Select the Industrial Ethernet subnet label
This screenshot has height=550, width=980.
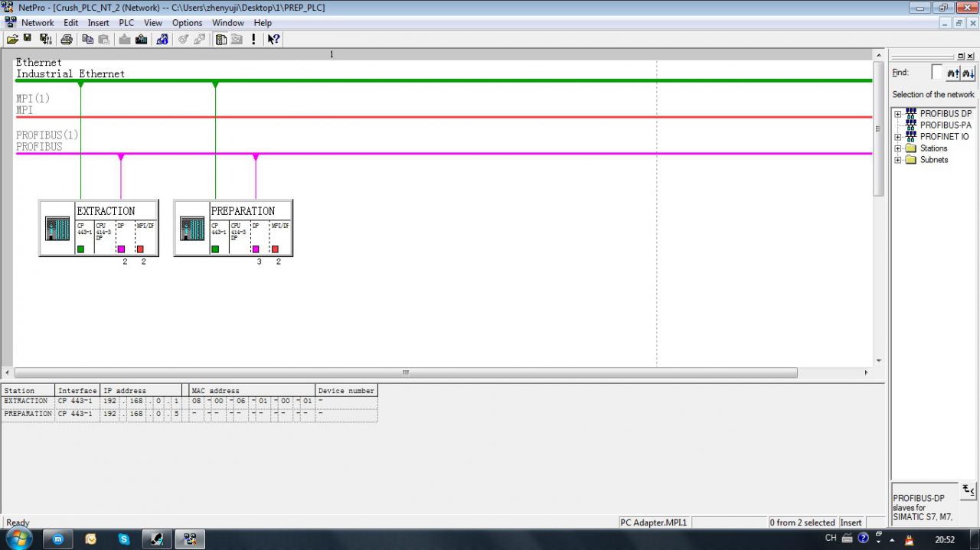click(70, 74)
